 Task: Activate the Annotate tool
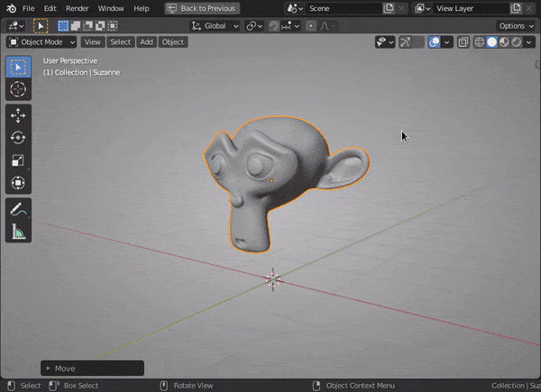[18, 209]
